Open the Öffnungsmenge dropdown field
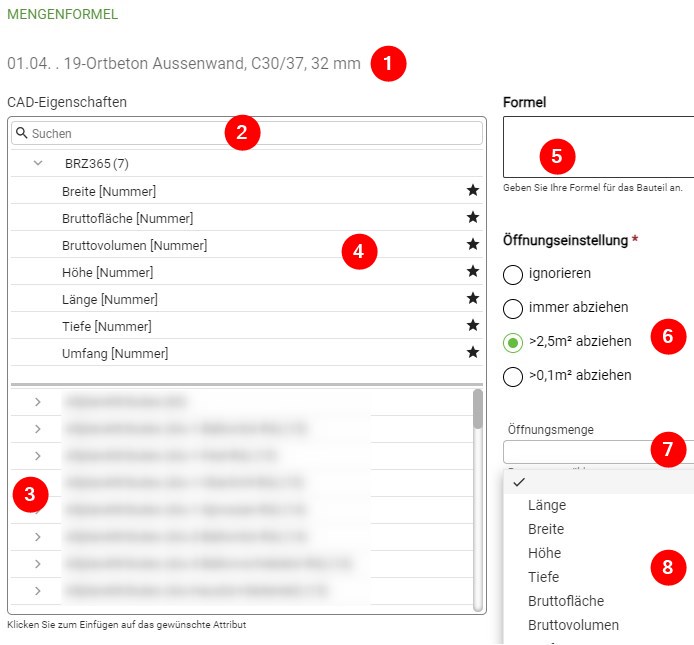Viewport: 694px width, 645px height. point(590,452)
